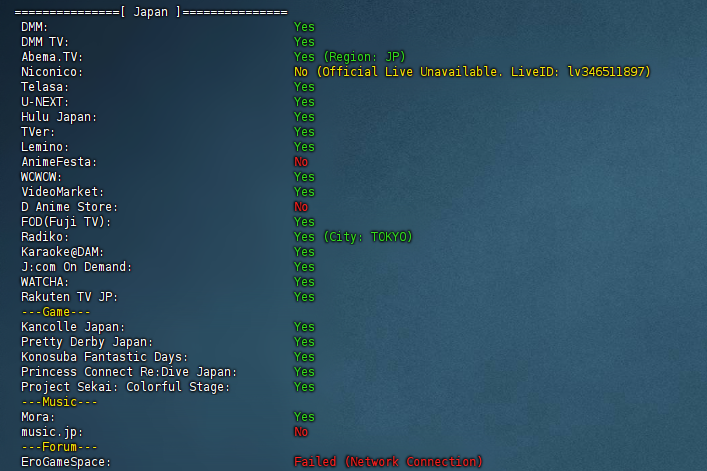
Task: Click 'Yes (City: TOKYO)' result text
Action: (353, 237)
